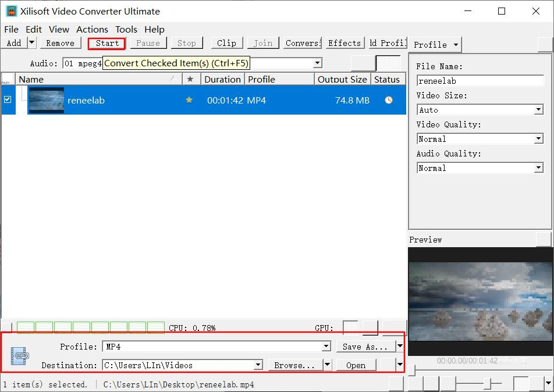Click the favorite star on reneelab row

point(189,100)
